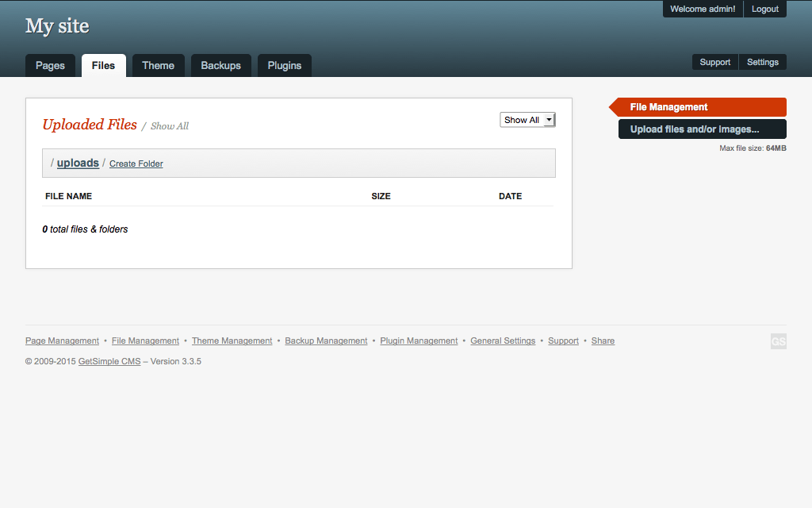Click the Welcome admin! profile link
The width and height of the screenshot is (812, 508).
(x=702, y=9)
